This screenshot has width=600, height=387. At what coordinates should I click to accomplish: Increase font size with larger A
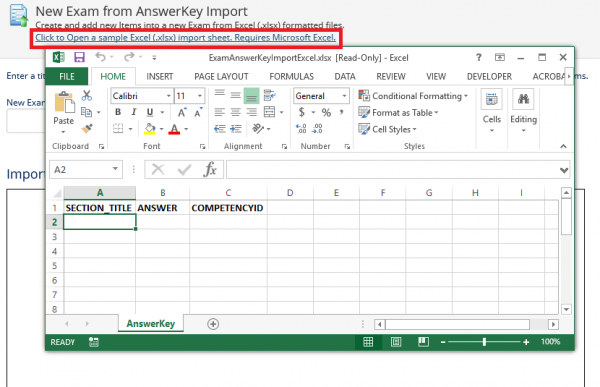(x=182, y=112)
